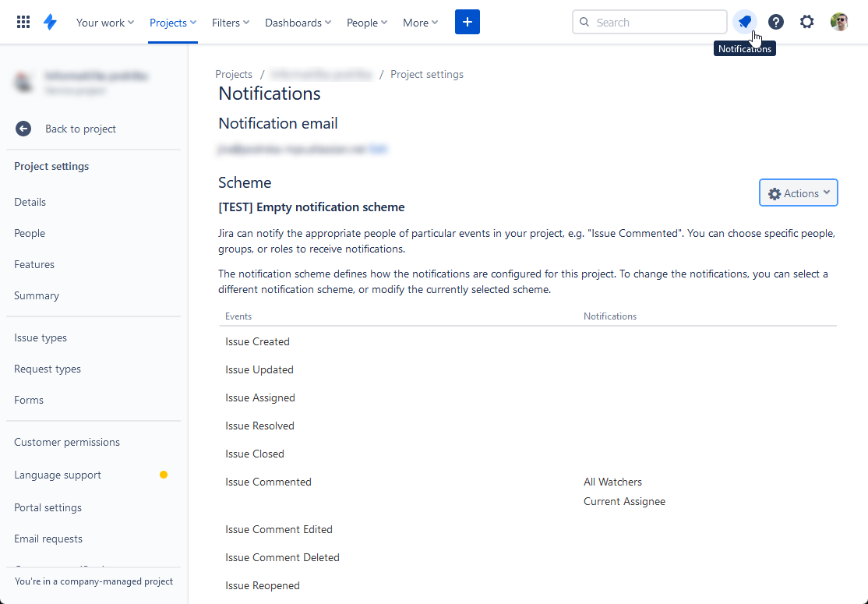This screenshot has height=604, width=868.
Task: Open the Notifications bell icon
Action: pyautogui.click(x=745, y=22)
